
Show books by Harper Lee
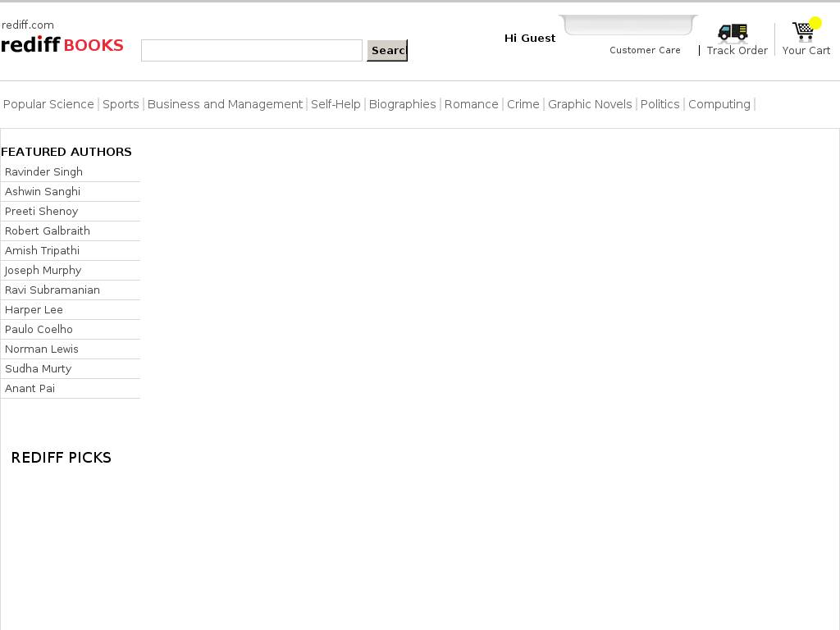(34, 310)
